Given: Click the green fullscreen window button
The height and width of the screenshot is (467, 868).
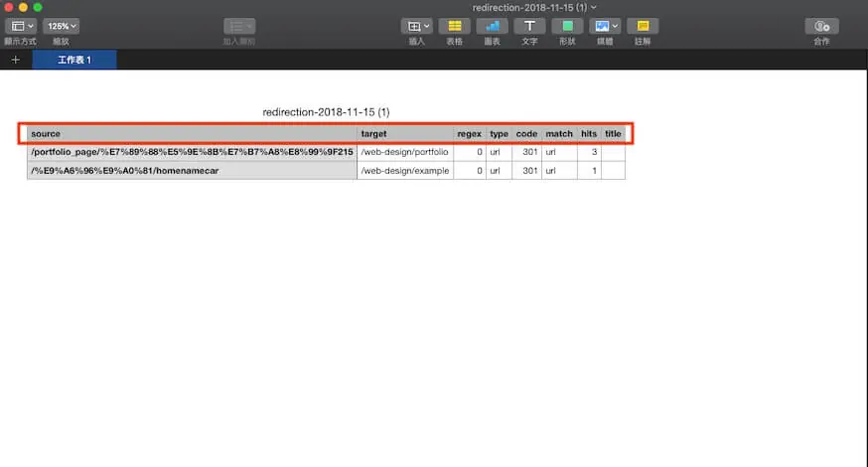Looking at the screenshot, I should pos(38,7).
